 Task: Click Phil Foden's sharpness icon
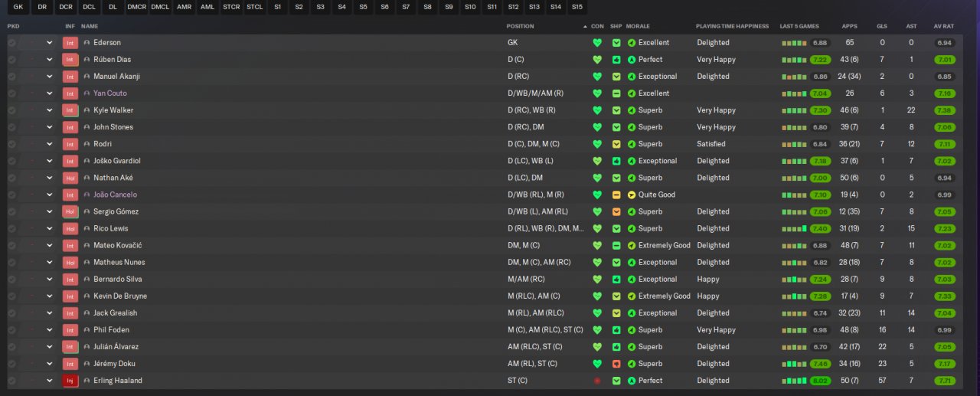(616, 330)
